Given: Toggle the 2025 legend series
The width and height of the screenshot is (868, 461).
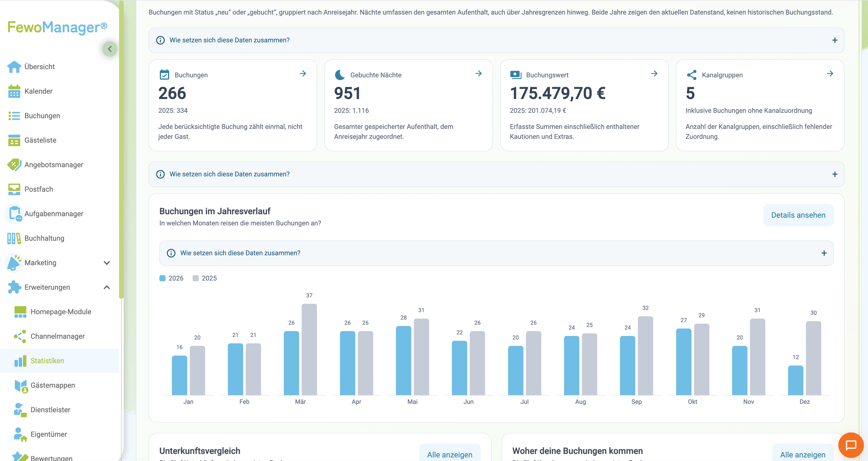Looking at the screenshot, I should 205,278.
